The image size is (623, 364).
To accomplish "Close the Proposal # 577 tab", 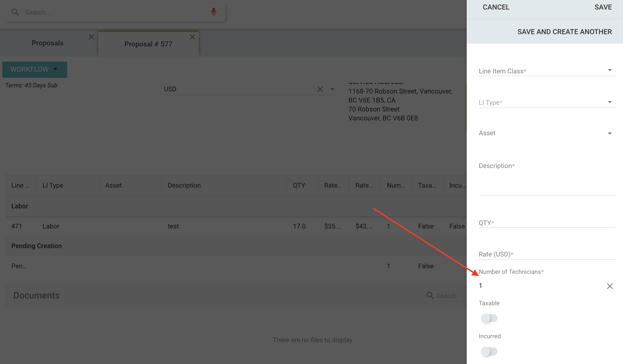I will (x=192, y=37).
